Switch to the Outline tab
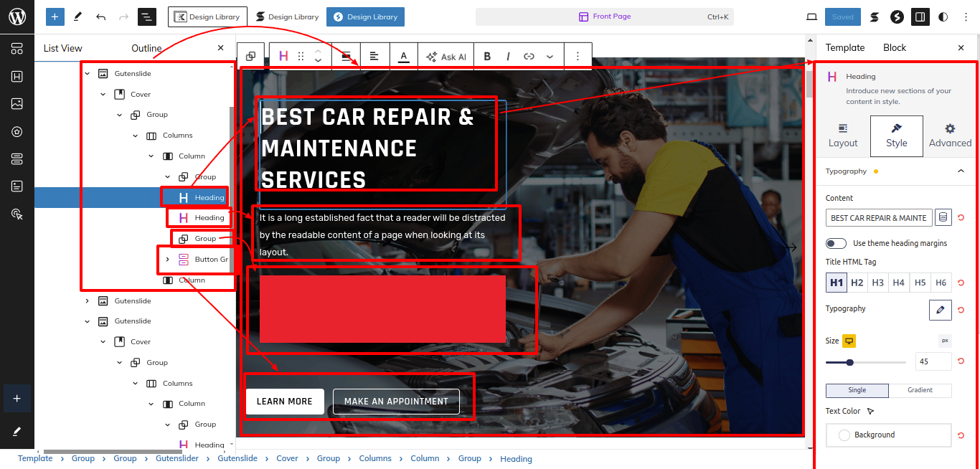Image resolution: width=980 pixels, height=469 pixels. click(x=146, y=48)
